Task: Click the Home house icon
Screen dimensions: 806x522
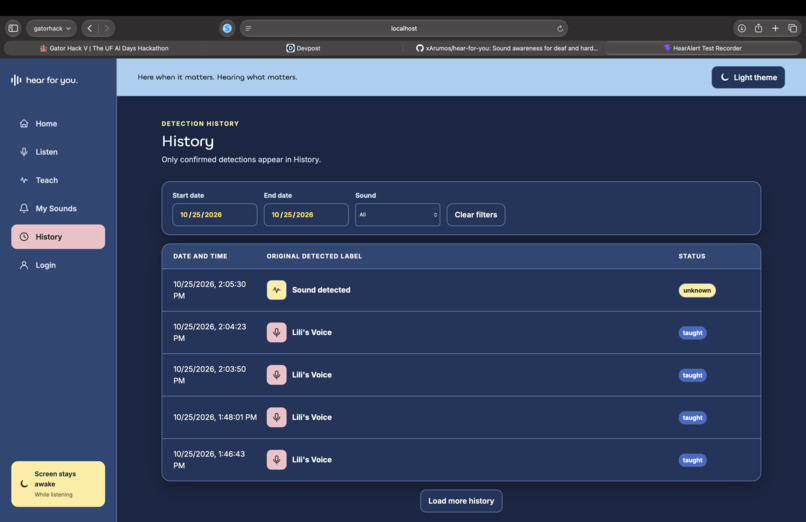Action: tap(24, 123)
